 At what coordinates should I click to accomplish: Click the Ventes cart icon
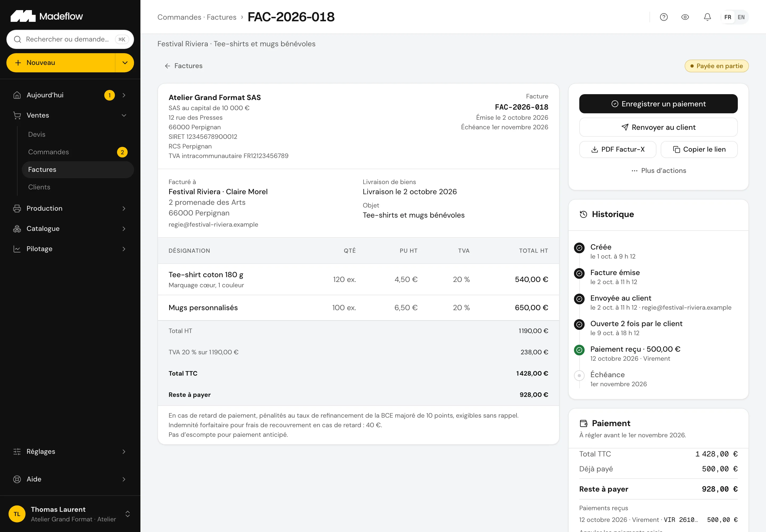pos(17,115)
